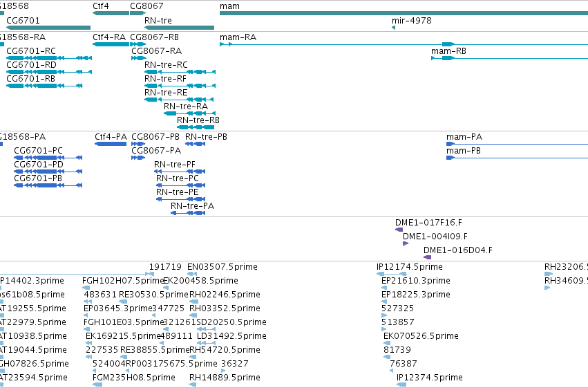Click EST FGM235H08.5prime
The height and width of the screenshot is (388, 588).
(134, 378)
